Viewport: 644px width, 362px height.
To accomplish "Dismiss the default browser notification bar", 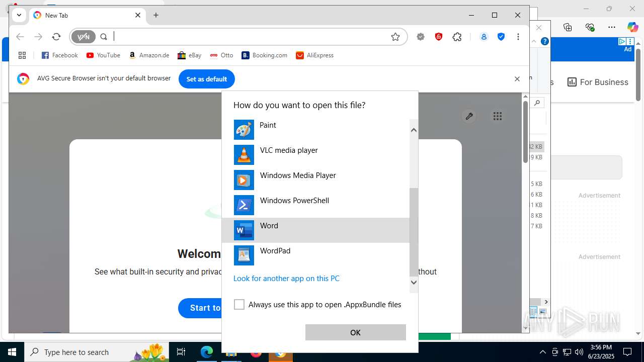I will coord(517,79).
